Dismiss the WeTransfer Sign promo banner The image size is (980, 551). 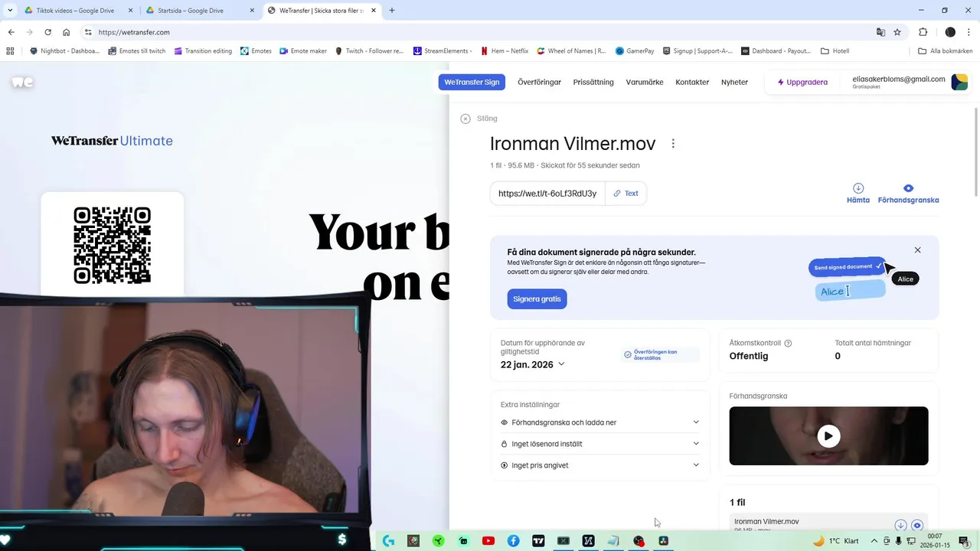tap(917, 250)
